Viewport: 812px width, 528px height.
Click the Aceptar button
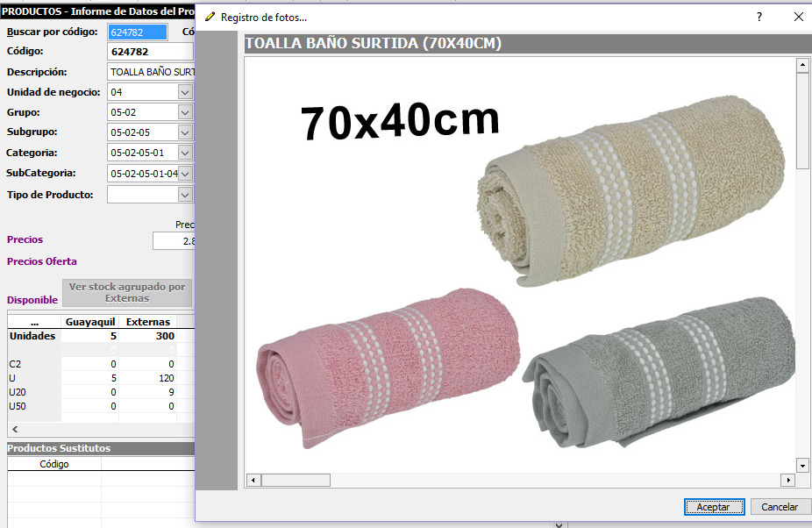click(714, 507)
